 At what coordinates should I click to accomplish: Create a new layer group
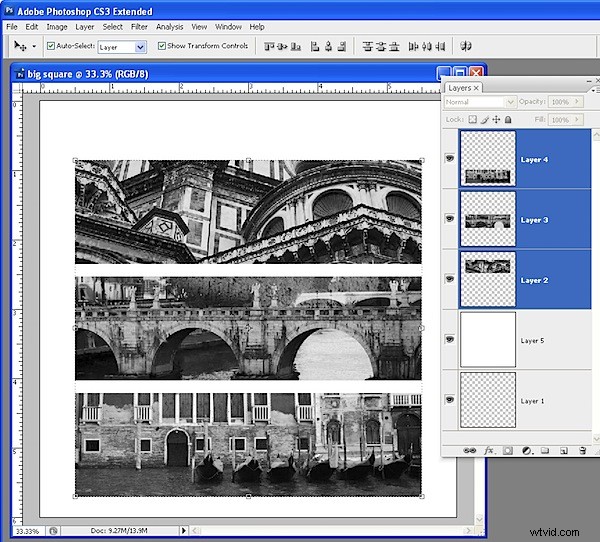(x=544, y=451)
